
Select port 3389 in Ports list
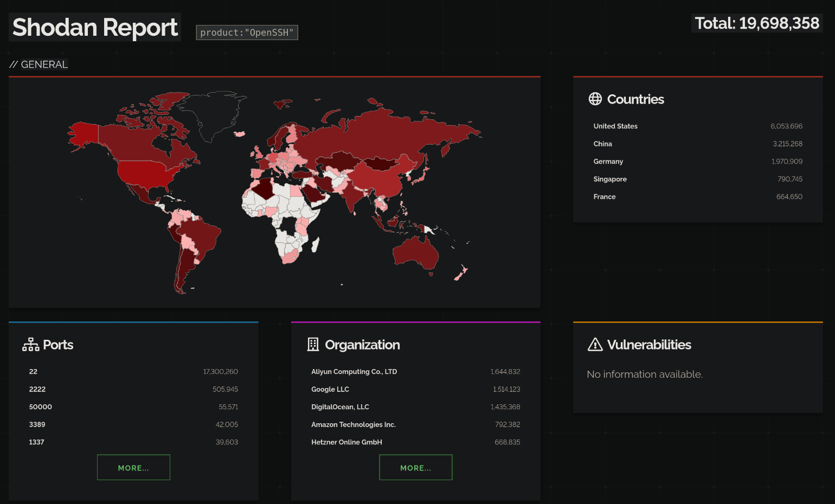click(37, 425)
